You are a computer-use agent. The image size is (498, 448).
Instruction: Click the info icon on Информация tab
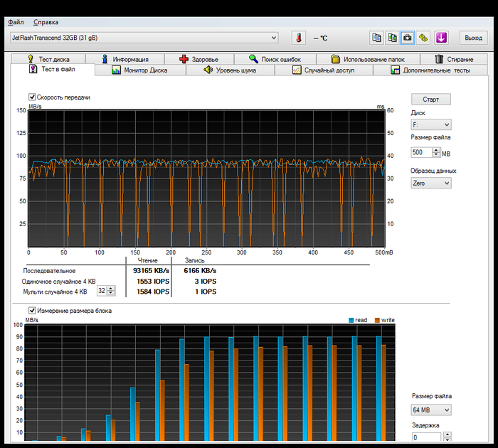coord(105,59)
